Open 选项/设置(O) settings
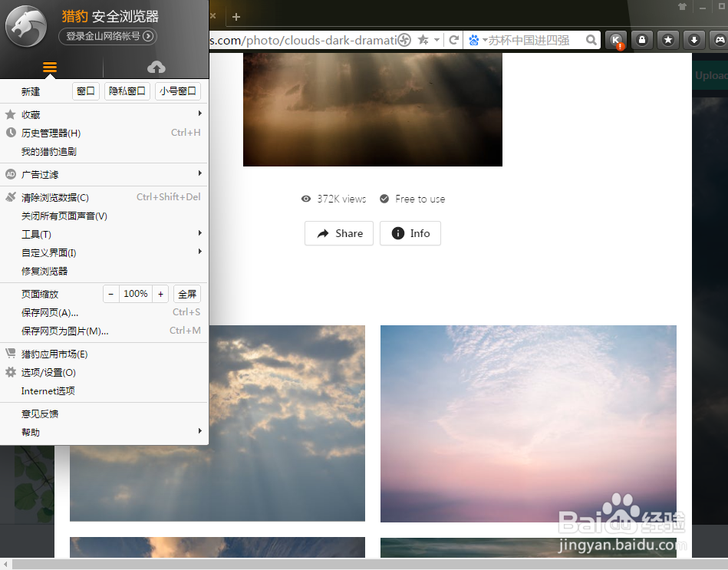The width and height of the screenshot is (728, 570). [x=104, y=372]
